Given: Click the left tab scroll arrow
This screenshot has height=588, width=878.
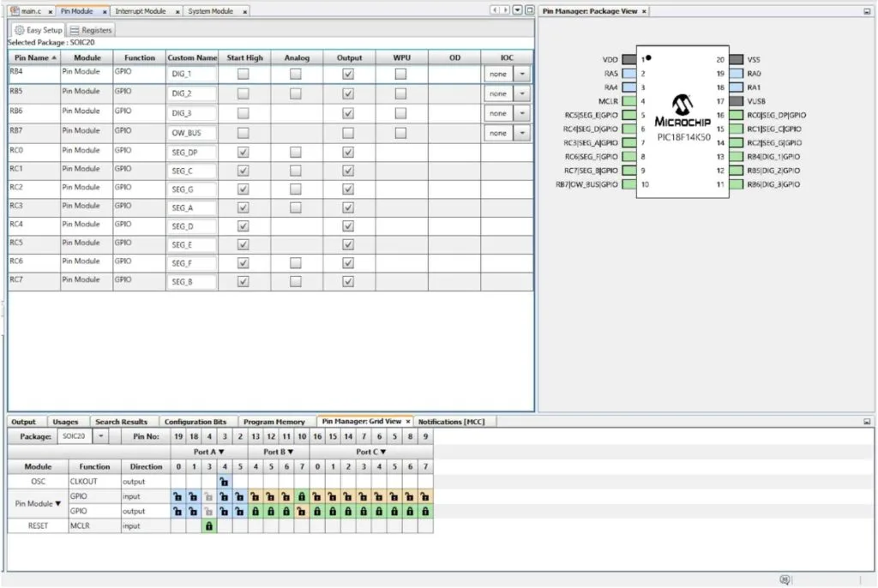Looking at the screenshot, I should point(495,9).
